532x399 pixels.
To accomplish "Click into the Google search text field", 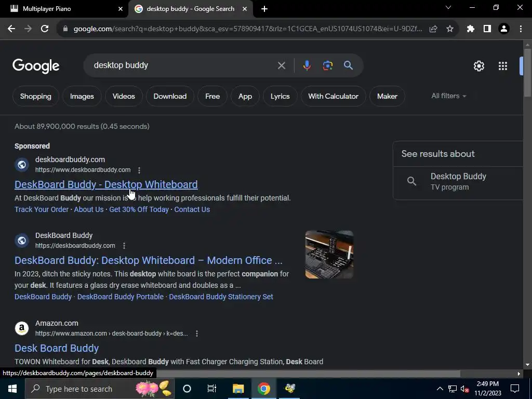I will (183, 65).
